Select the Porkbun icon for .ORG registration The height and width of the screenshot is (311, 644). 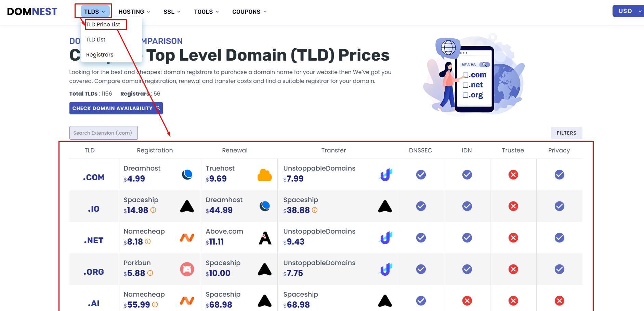(187, 269)
